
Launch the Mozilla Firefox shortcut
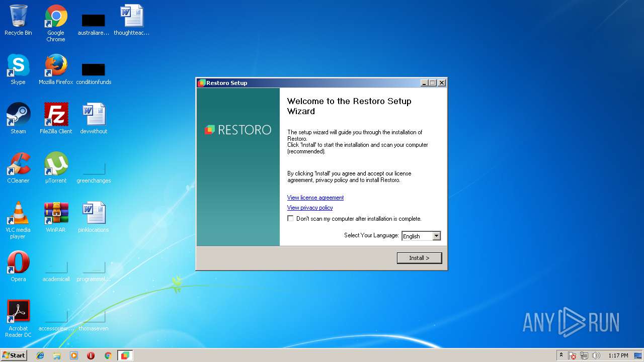(x=56, y=69)
